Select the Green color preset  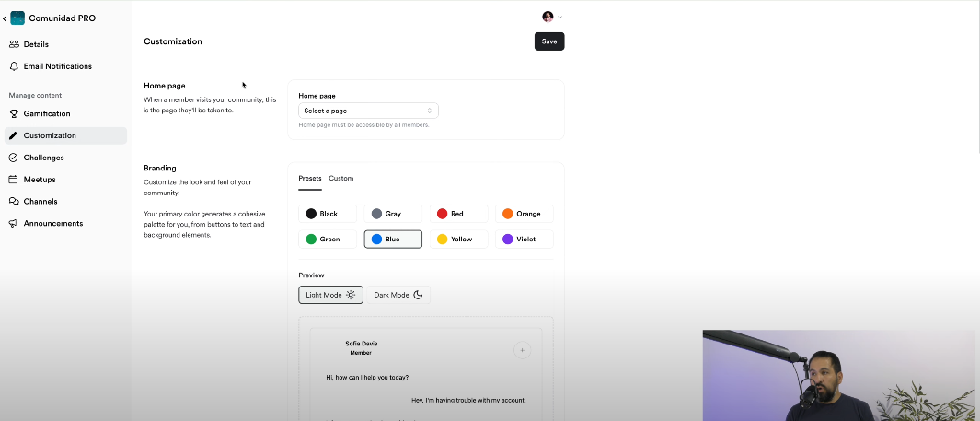coord(328,239)
